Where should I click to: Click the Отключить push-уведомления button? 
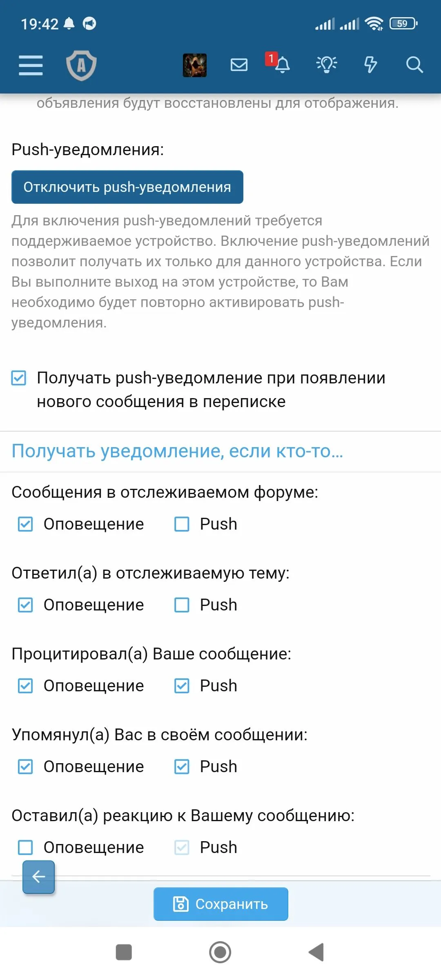tap(127, 187)
